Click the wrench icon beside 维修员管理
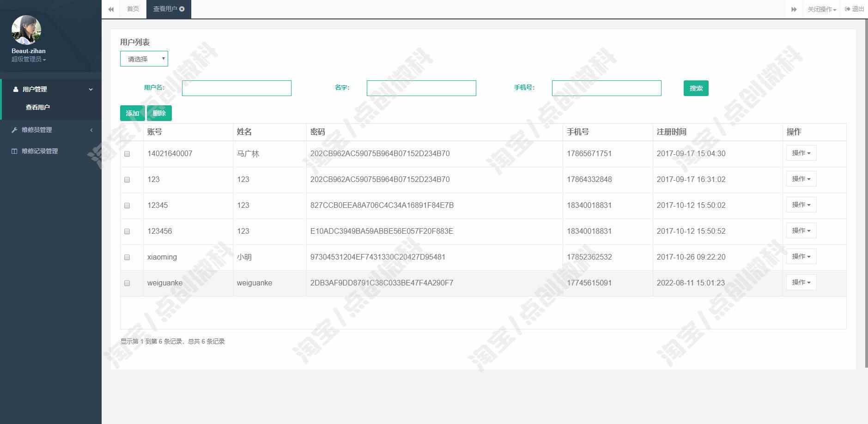This screenshot has width=868, height=424. [14, 130]
